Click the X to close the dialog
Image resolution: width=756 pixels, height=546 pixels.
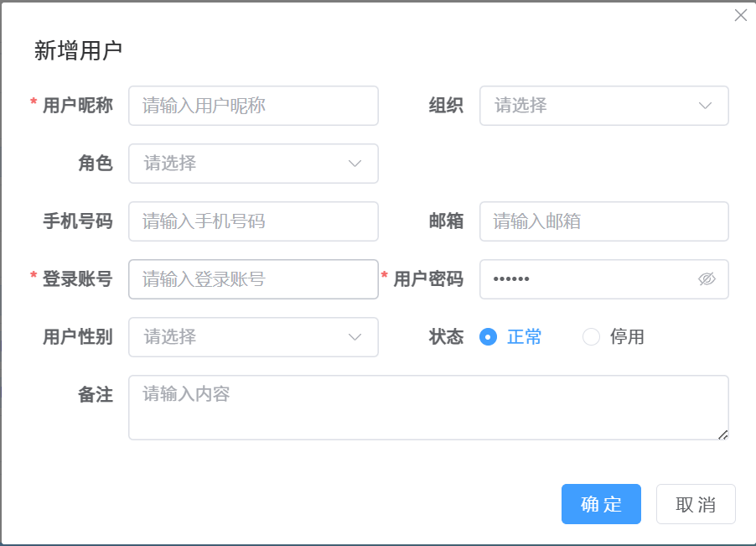(x=740, y=15)
